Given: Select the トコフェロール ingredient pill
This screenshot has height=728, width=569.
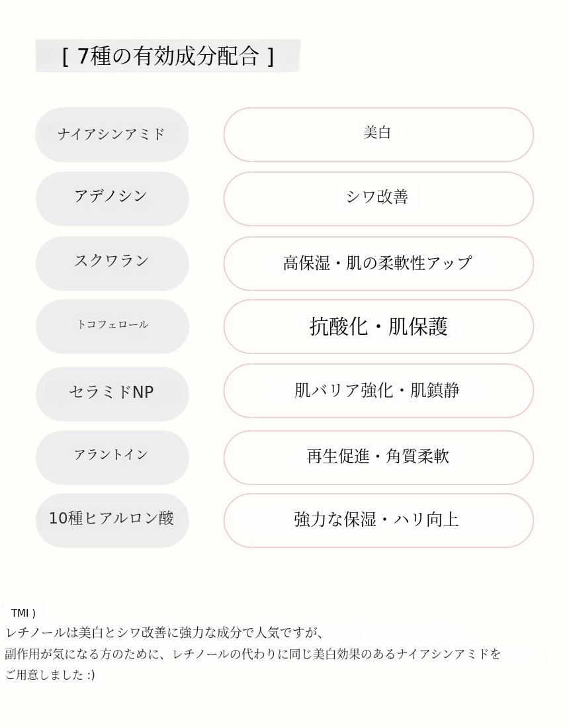Looking at the screenshot, I should [x=112, y=326].
